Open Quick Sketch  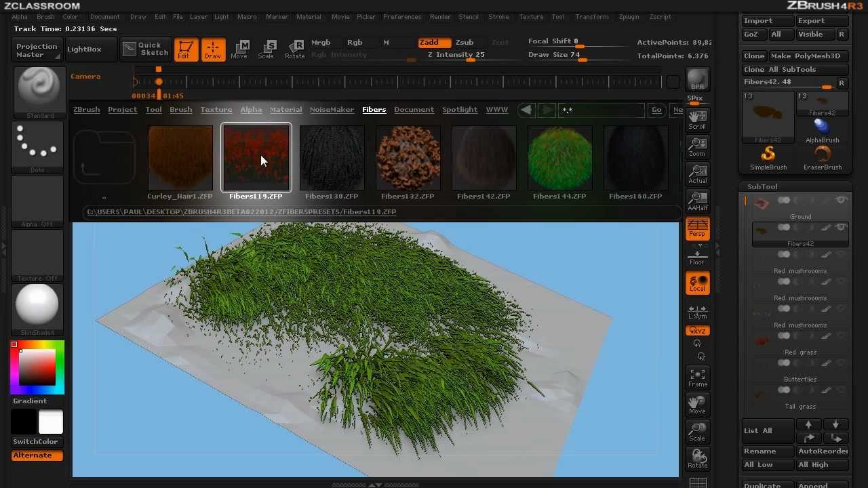(x=145, y=49)
